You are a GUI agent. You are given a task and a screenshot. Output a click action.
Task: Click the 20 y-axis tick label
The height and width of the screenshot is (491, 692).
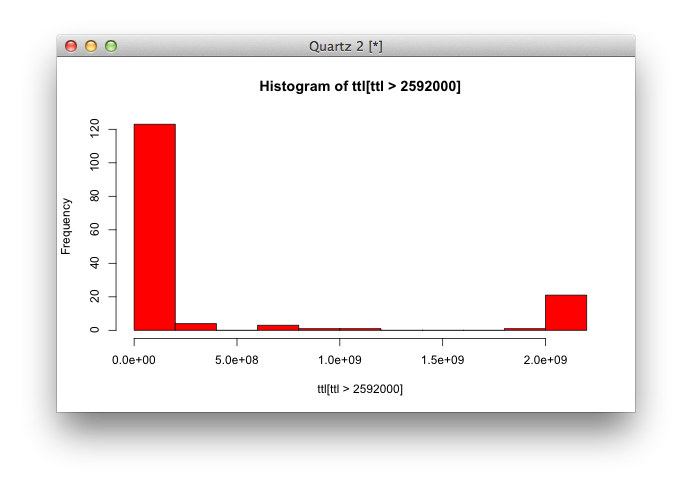coord(94,297)
